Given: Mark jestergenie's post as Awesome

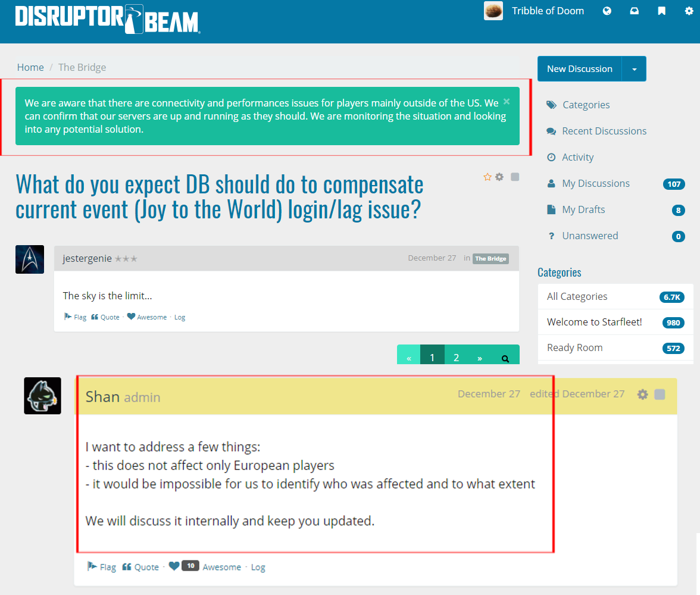Looking at the screenshot, I should (x=147, y=317).
